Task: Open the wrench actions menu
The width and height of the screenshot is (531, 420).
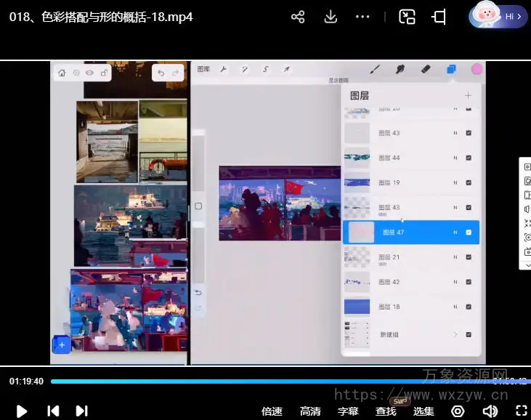Action: coord(224,69)
